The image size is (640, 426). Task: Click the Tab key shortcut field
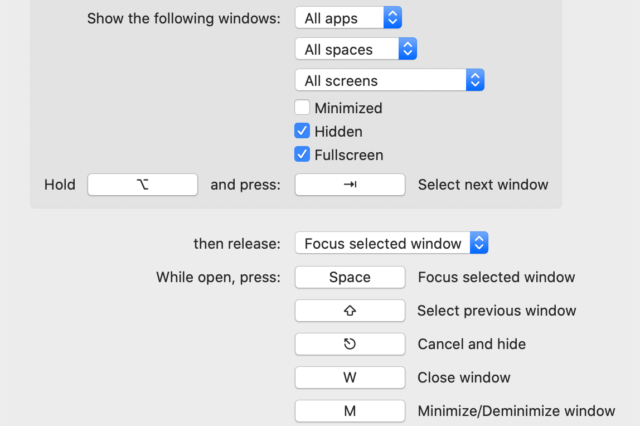[x=350, y=185]
